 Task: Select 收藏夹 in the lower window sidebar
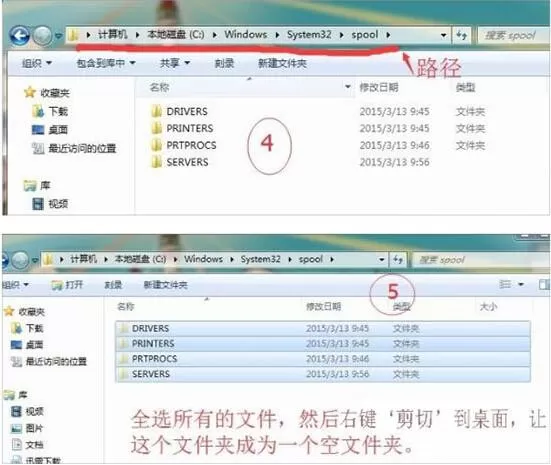32,311
